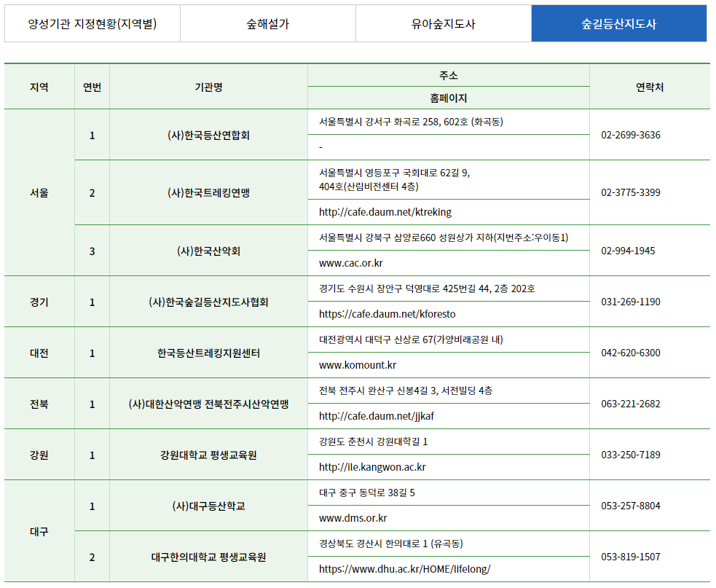Screen dimensions: 716x588
Task: Open the www.dms.or.kr homepage link
Action: click(353, 518)
